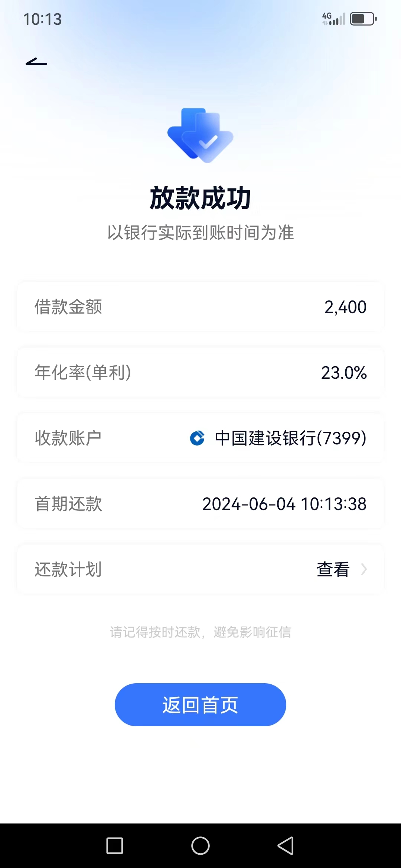The height and width of the screenshot is (868, 401).
Task: Tap the 10:13 clock in status bar
Action: pyautogui.click(x=42, y=19)
